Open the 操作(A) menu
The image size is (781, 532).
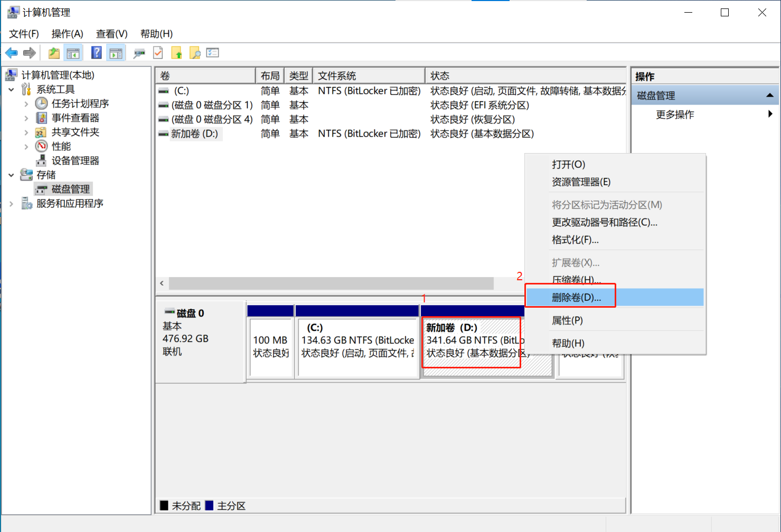67,34
